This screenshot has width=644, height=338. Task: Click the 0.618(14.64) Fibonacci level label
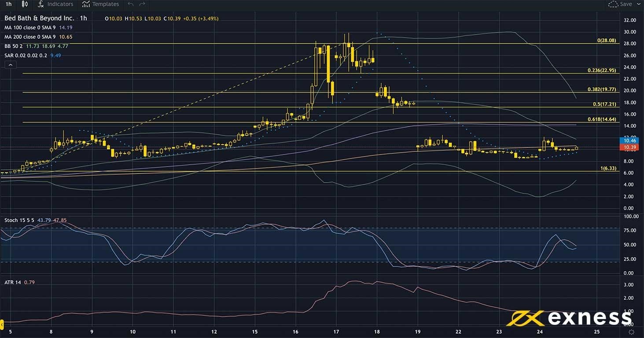pos(602,120)
